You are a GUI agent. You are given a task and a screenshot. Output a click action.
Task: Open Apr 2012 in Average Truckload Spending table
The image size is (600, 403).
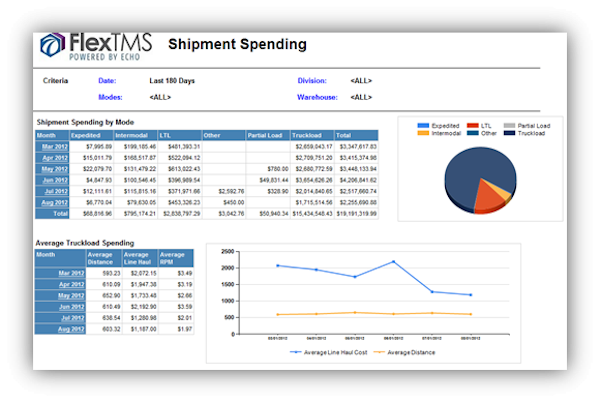70,284
